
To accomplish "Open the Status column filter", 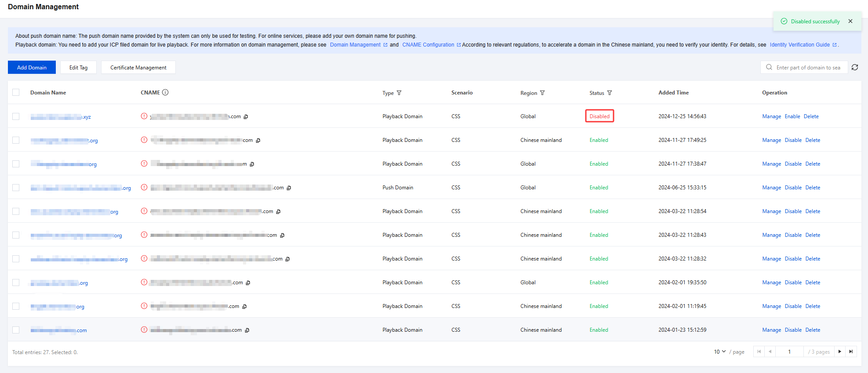I will point(610,93).
